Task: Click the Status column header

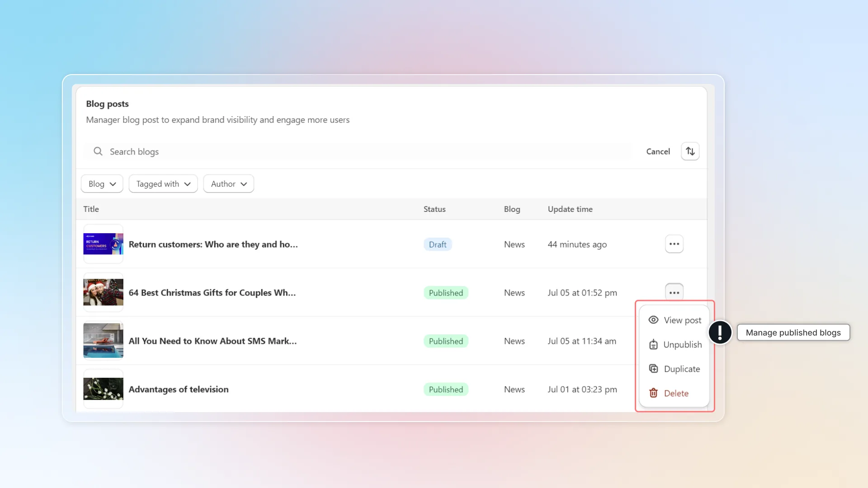Action: 434,209
